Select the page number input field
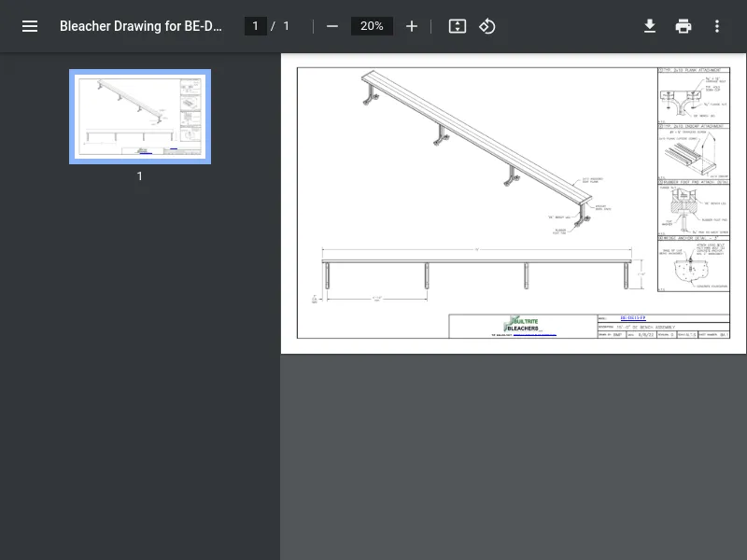This screenshot has height=560, width=747. coord(255,26)
